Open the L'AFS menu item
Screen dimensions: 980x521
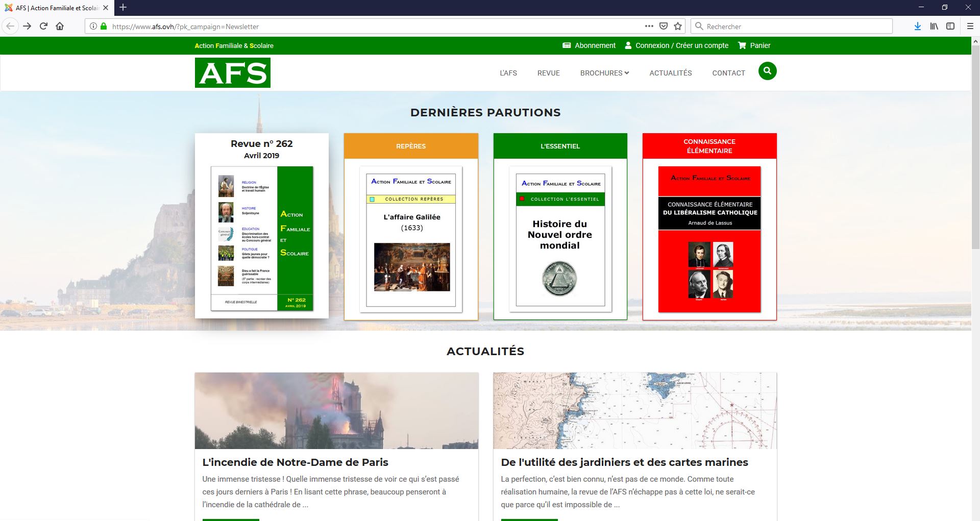pos(508,73)
